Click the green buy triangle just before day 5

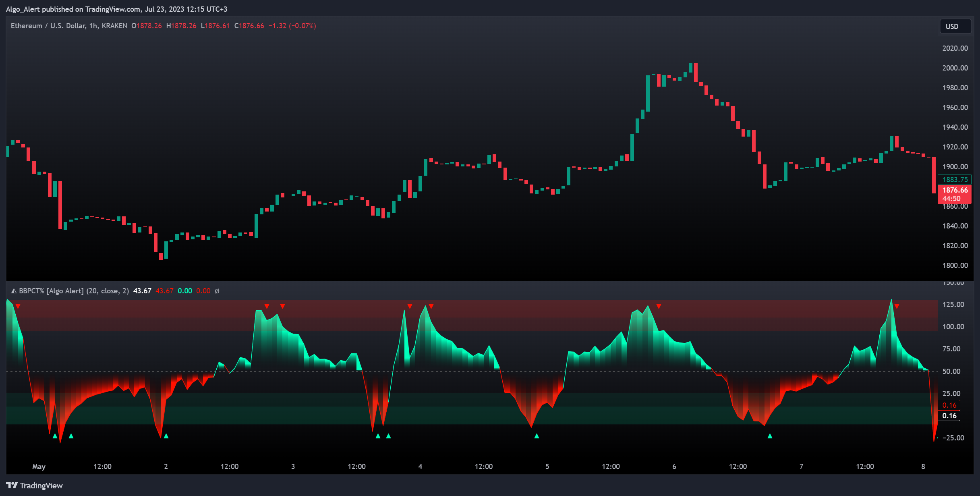pos(537,436)
